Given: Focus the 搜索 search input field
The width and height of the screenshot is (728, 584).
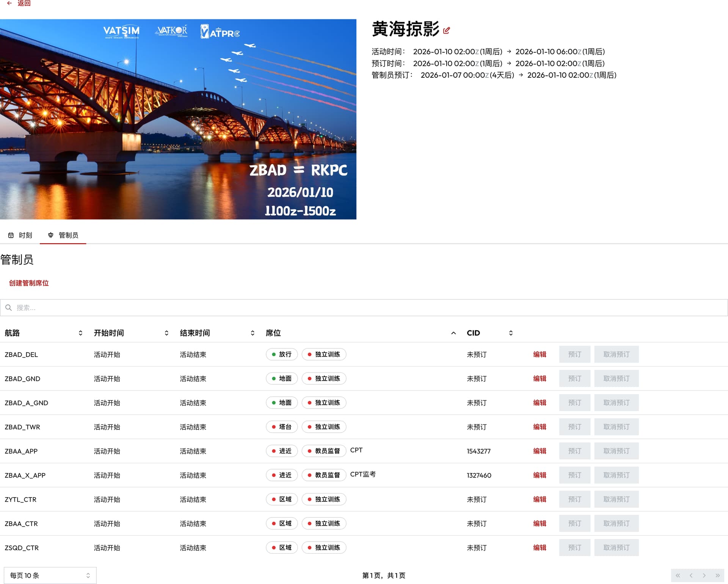Looking at the screenshot, I should (364, 308).
